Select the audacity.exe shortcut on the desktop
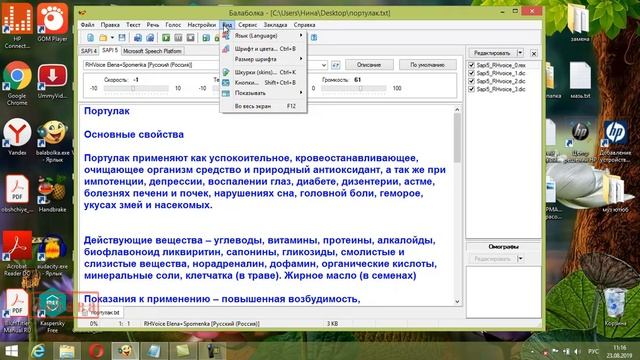This screenshot has height=360, width=640. tap(52, 255)
